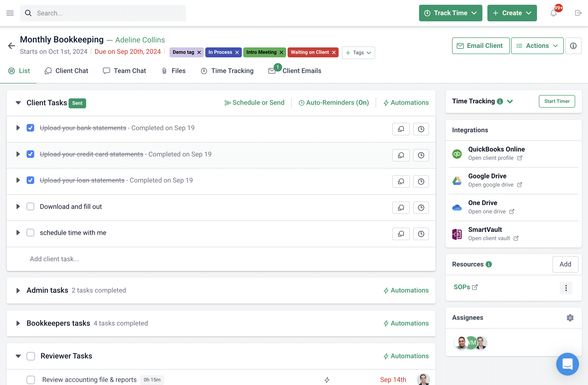Expand Upload your bank statements row
This screenshot has height=385, width=588.
[18, 128]
